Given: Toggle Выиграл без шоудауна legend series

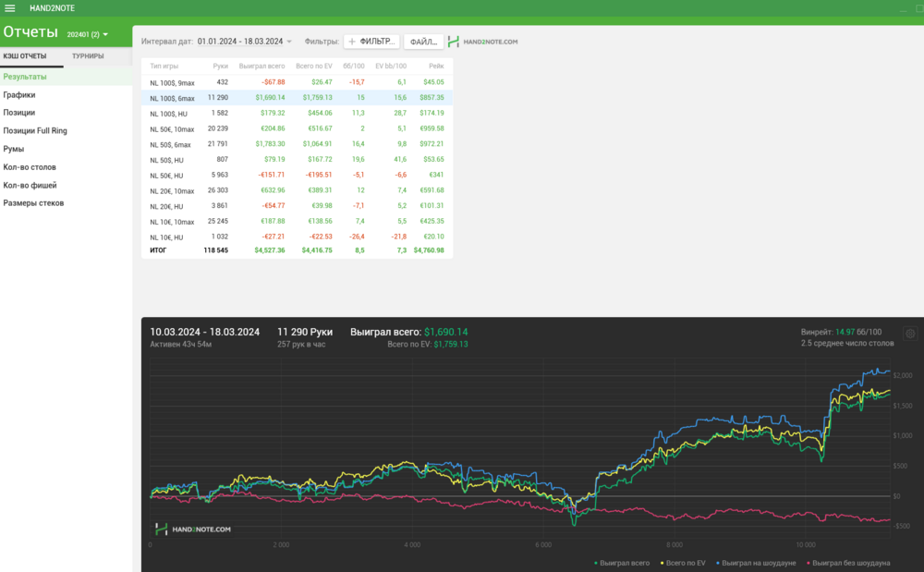Looking at the screenshot, I should [x=848, y=563].
